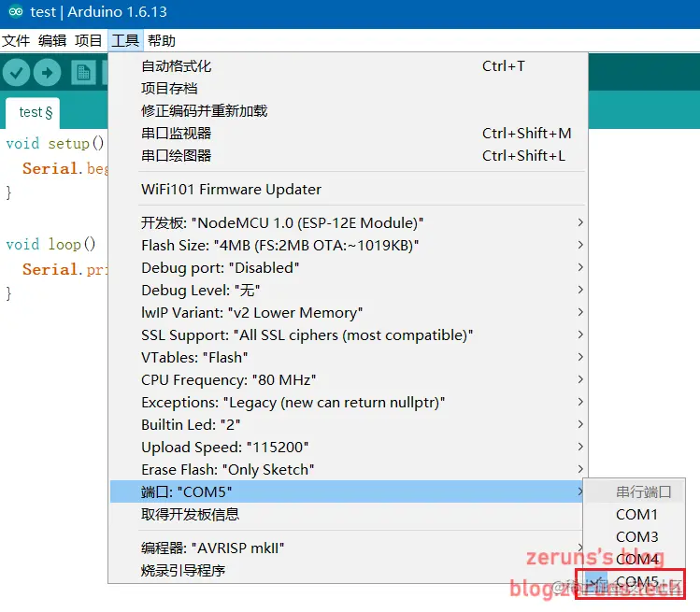The image size is (700, 612).
Task: Launch WiFi101 Firmware Updater
Action: tap(348, 190)
